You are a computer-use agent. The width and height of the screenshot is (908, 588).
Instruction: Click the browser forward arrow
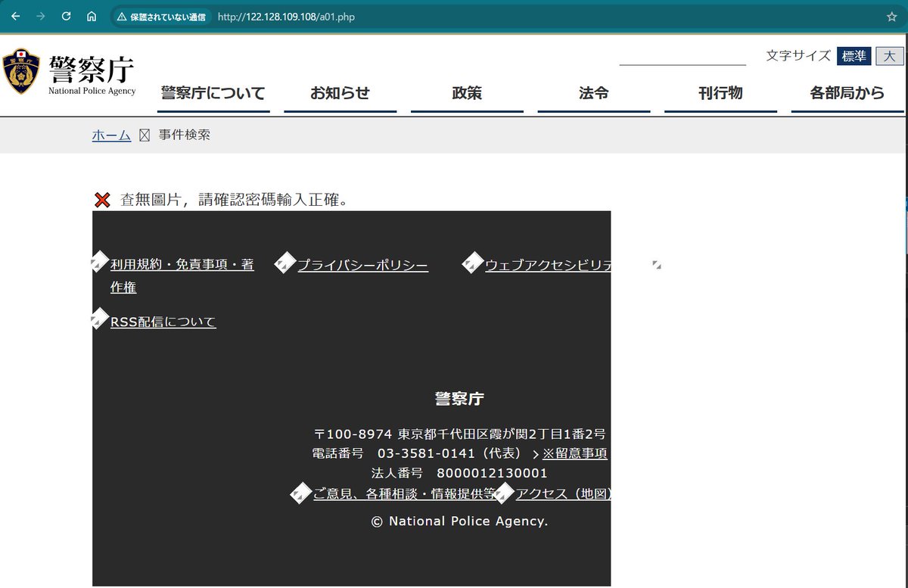click(x=40, y=16)
